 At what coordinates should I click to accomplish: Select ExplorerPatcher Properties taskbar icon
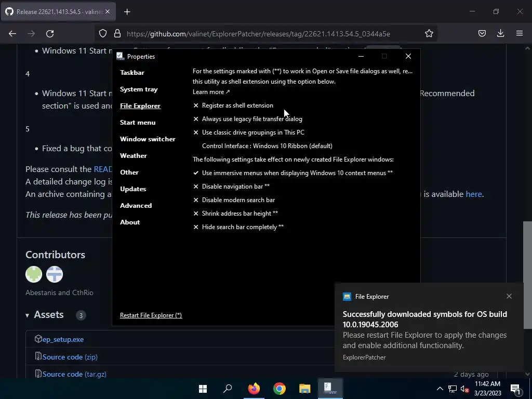coord(330,389)
